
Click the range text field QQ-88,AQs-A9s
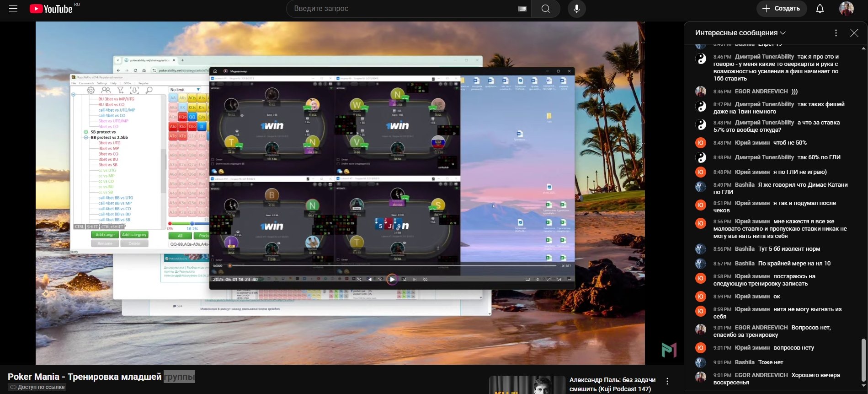coord(189,244)
